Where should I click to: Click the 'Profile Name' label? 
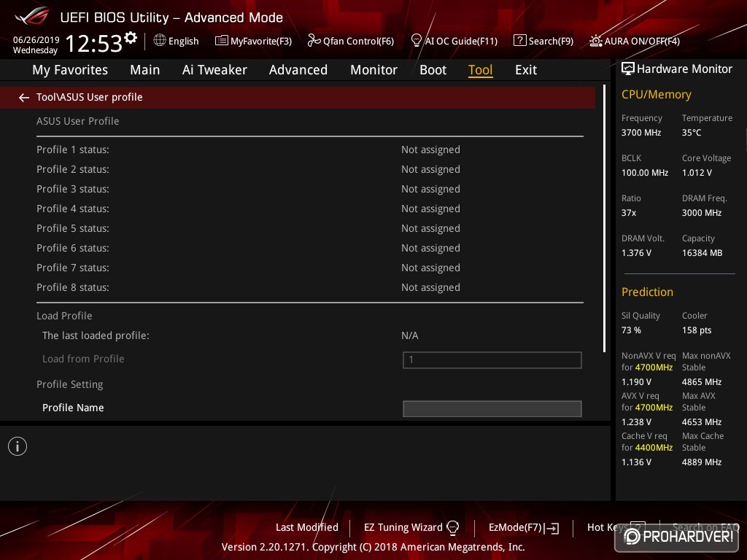pyautogui.click(x=73, y=408)
